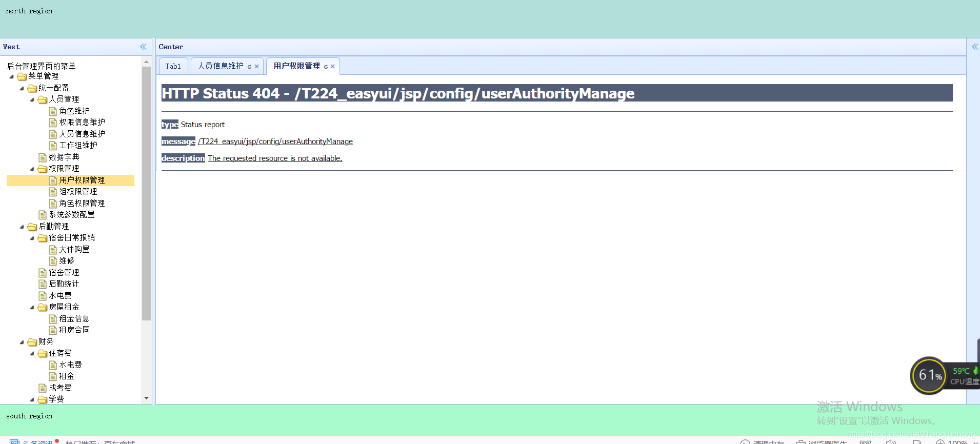Click the document icon beside 数据字典
The height and width of the screenshot is (444, 980).
43,157
